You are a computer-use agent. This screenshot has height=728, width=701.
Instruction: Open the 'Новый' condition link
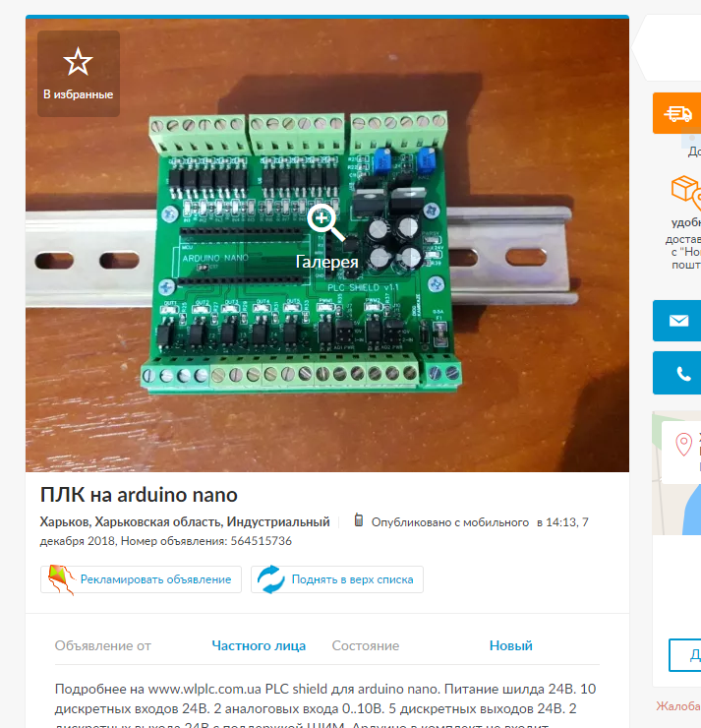pyautogui.click(x=511, y=645)
